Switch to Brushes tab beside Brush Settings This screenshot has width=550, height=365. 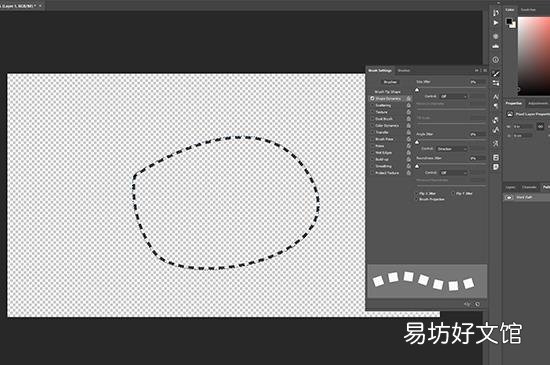(x=404, y=70)
